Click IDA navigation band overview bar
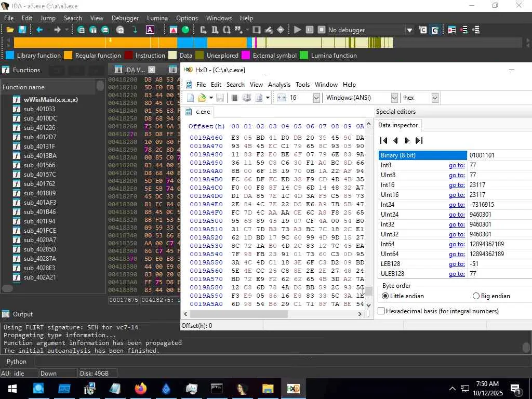532x399 pixels. (268, 43)
